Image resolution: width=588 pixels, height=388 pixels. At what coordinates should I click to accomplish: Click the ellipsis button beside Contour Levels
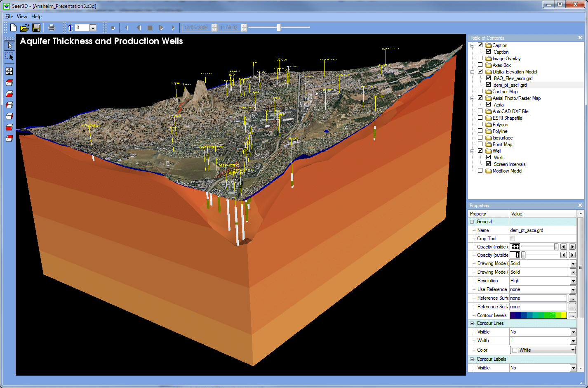(x=572, y=315)
